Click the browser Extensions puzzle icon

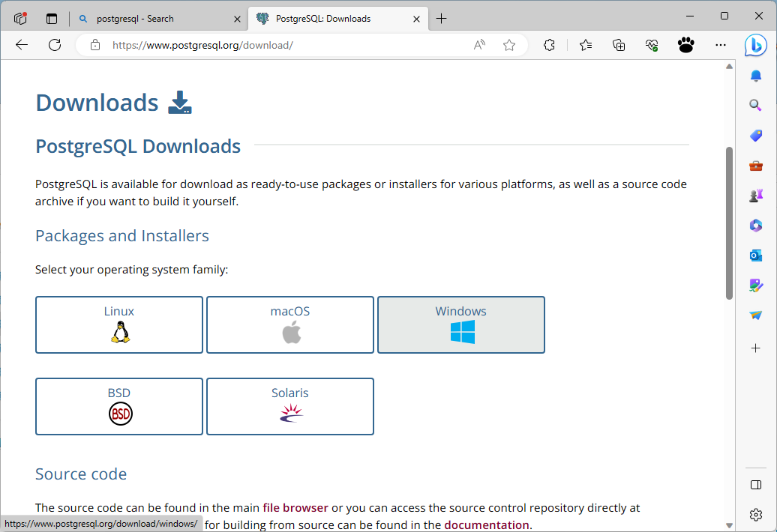549,45
